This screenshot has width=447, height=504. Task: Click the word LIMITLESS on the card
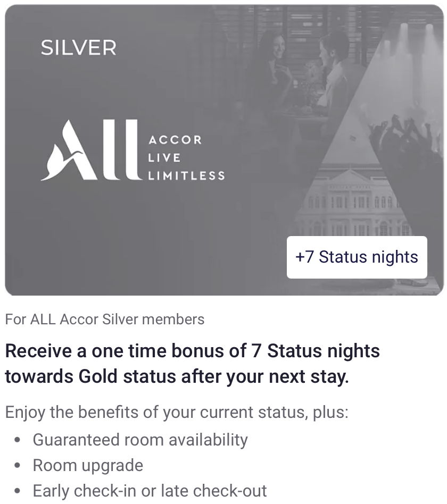pos(186,176)
